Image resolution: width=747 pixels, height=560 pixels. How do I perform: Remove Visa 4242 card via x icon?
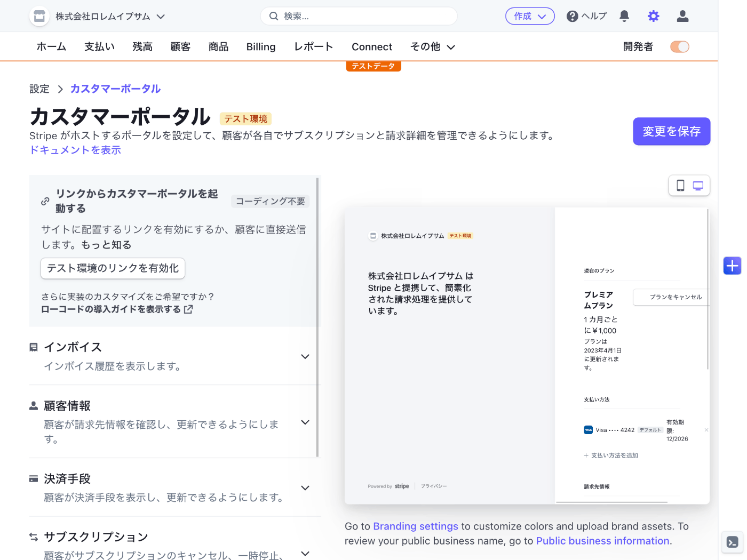click(x=706, y=430)
